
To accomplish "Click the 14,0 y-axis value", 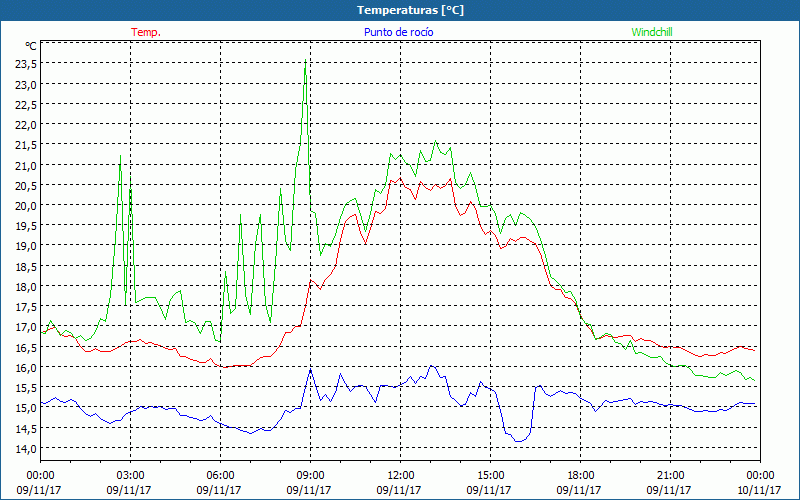I will pos(26,448).
